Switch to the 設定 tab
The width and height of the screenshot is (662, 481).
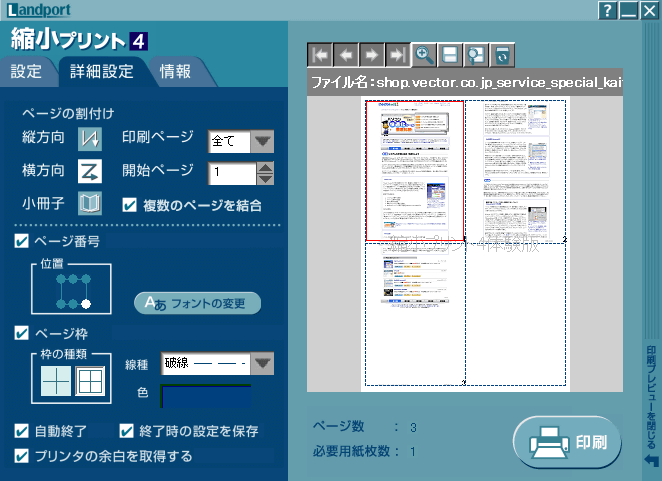(26, 71)
